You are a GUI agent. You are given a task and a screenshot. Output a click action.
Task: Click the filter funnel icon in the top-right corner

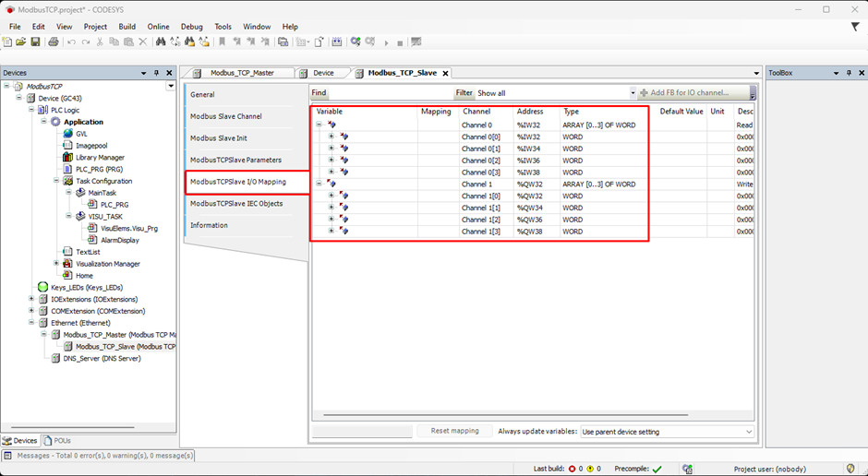(x=855, y=27)
